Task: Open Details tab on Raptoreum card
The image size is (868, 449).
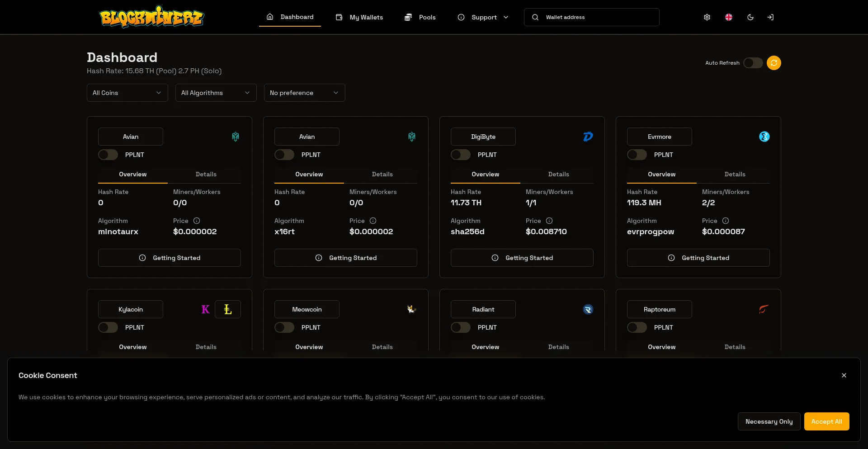Action: (x=735, y=347)
